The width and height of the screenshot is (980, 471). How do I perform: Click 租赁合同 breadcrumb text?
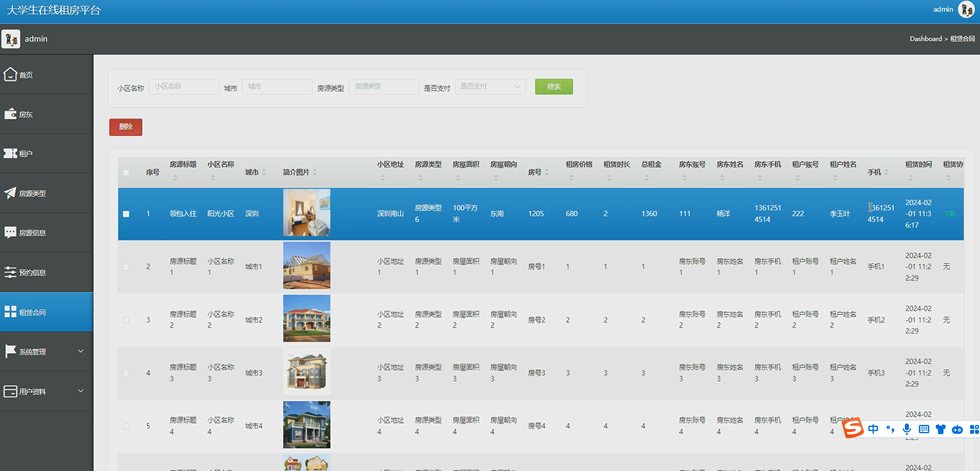tap(962, 39)
